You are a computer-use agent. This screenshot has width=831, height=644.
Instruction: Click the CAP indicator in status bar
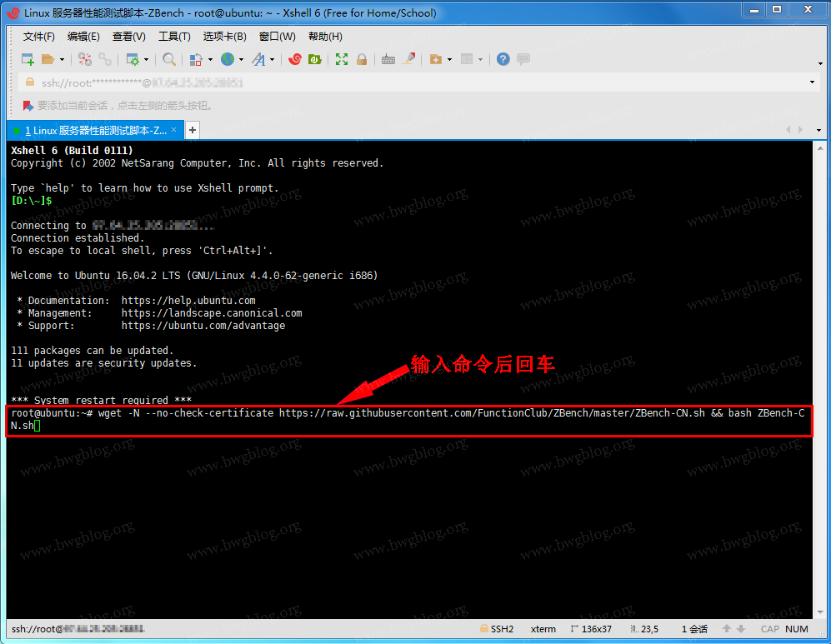pyautogui.click(x=769, y=629)
